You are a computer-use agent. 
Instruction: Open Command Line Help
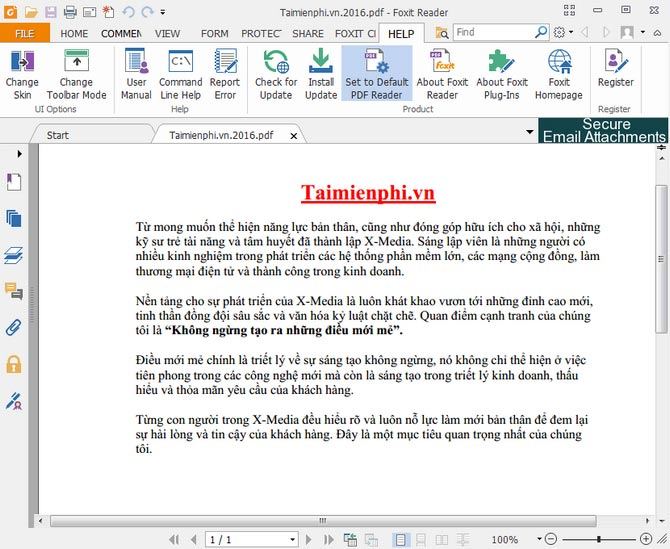(x=180, y=75)
